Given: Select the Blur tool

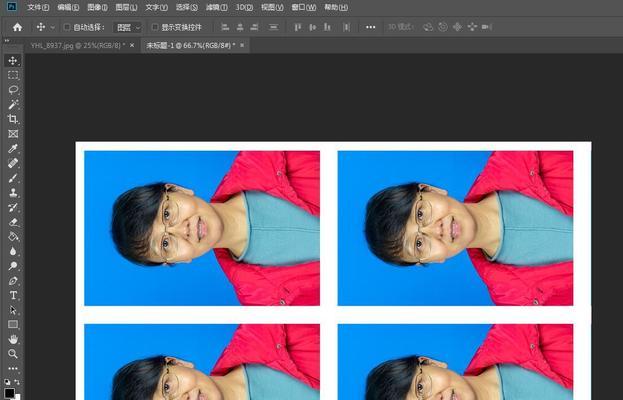Looking at the screenshot, I should click(x=13, y=251).
